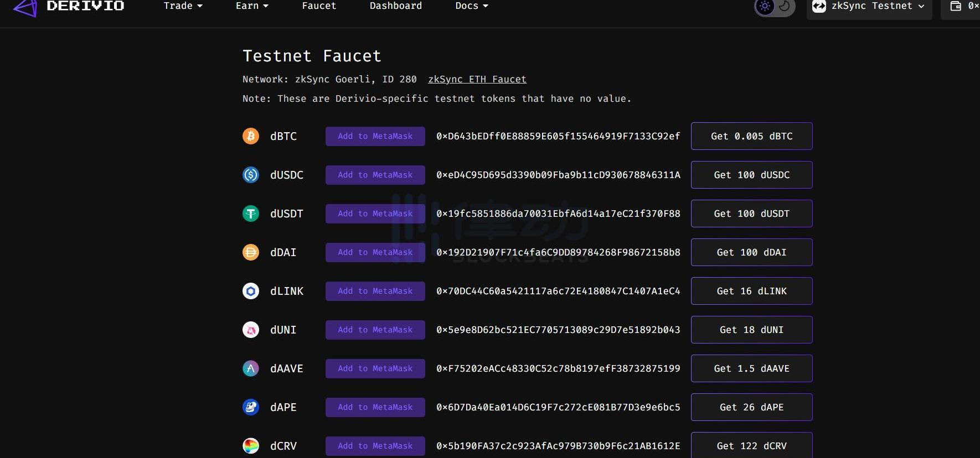Click the dAPE token icon

coord(251,407)
